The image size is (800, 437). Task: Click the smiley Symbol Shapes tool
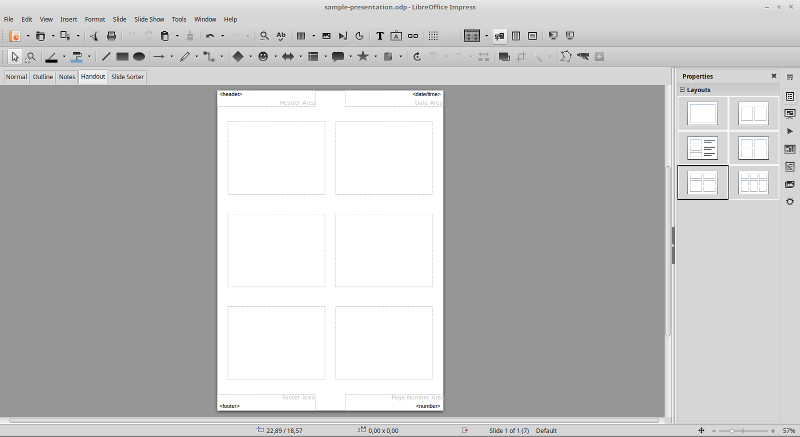click(263, 57)
